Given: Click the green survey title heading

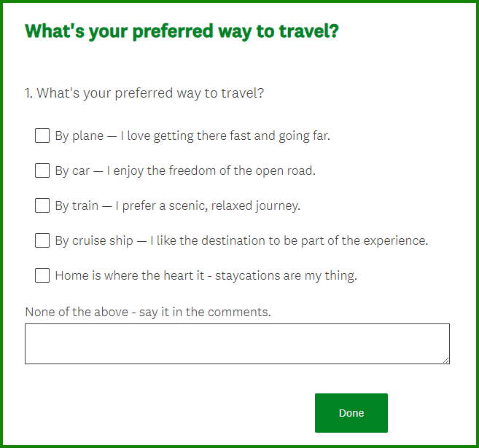Looking at the screenshot, I should (182, 31).
